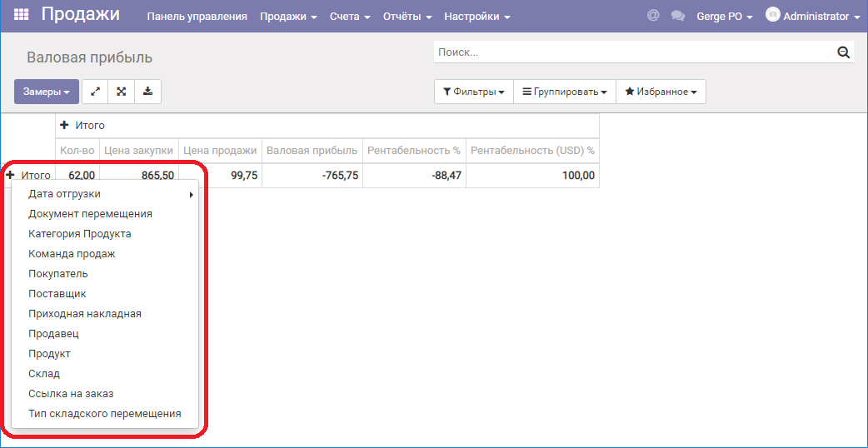Open the @ mentions icon
The height and width of the screenshot is (448, 868).
coord(653,16)
